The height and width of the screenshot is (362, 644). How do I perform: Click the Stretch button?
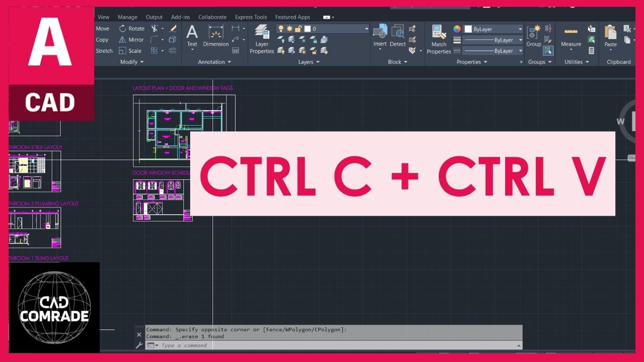104,51
